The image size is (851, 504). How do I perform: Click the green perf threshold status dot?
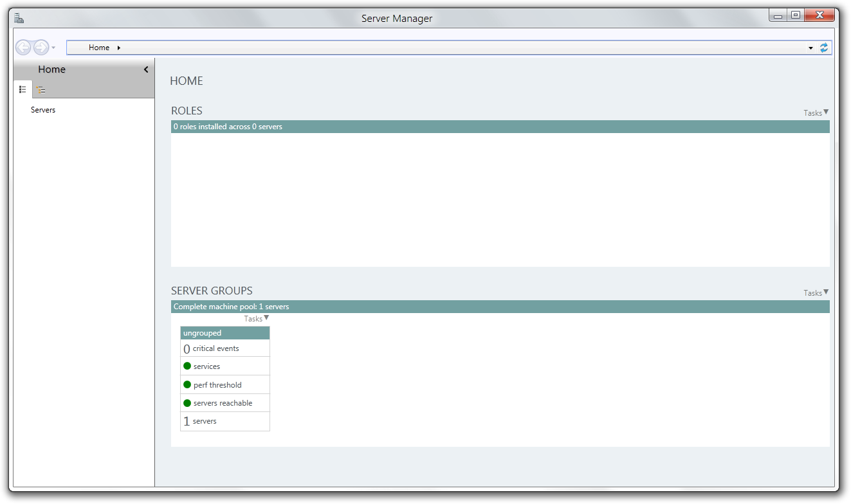click(x=187, y=384)
